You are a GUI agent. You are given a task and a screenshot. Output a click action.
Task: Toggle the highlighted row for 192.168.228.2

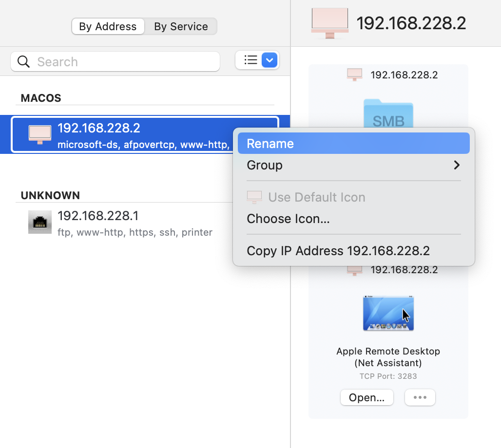122,134
